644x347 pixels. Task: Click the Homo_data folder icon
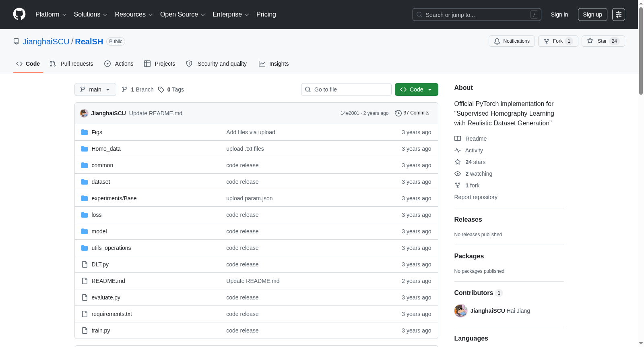click(x=85, y=149)
